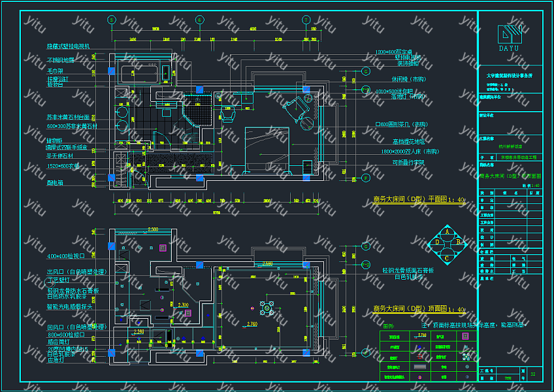Click letter D in the direction symbol
554x392 pixels.
point(437,242)
